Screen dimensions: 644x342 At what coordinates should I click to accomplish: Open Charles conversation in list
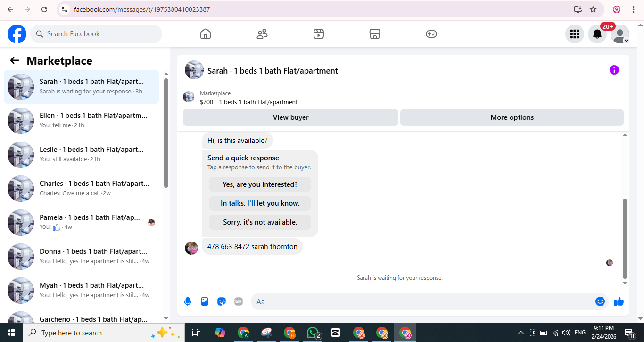[x=81, y=189]
